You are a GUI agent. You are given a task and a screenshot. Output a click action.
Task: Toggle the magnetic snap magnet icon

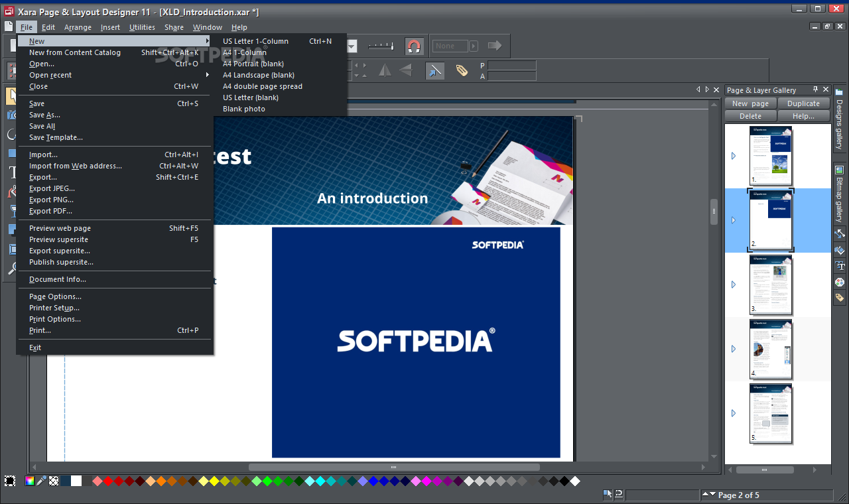414,46
